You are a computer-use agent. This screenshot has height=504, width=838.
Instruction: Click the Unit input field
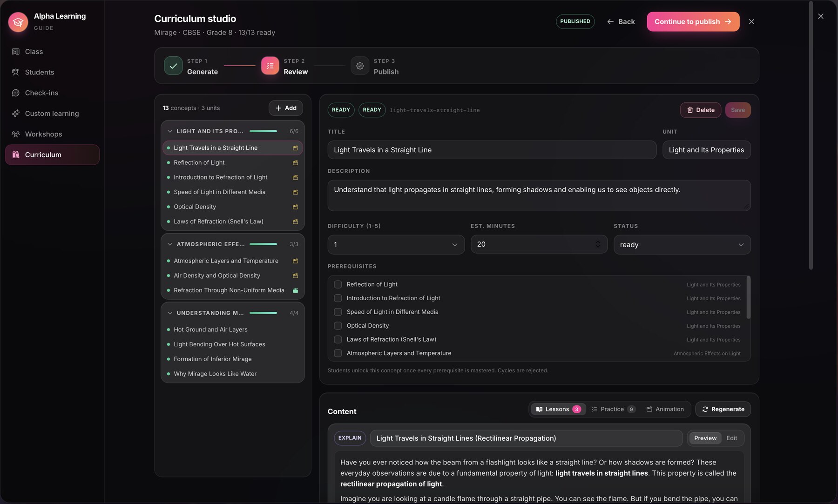tap(706, 150)
